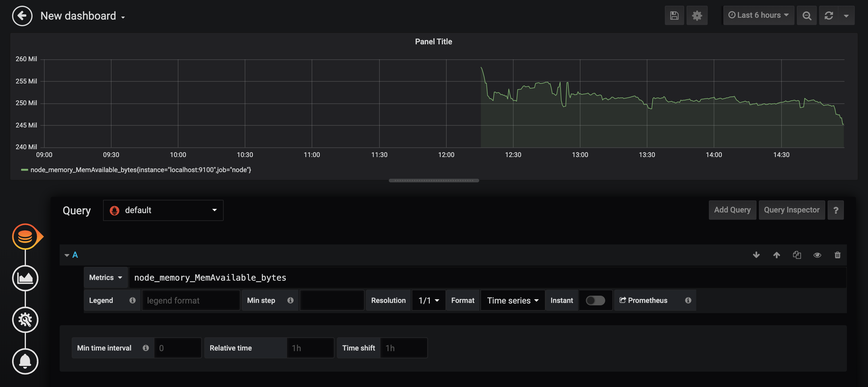This screenshot has height=387, width=868.
Task: Delete query A with the trash icon
Action: tap(837, 255)
